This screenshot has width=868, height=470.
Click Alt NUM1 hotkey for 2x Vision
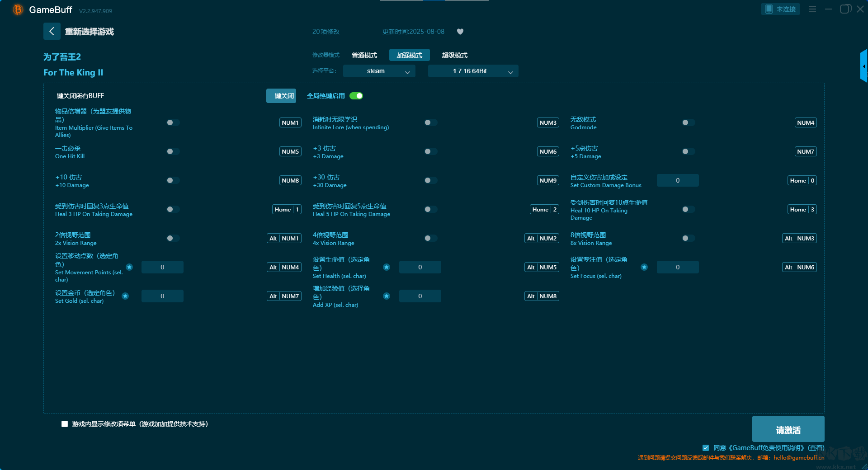pyautogui.click(x=284, y=238)
